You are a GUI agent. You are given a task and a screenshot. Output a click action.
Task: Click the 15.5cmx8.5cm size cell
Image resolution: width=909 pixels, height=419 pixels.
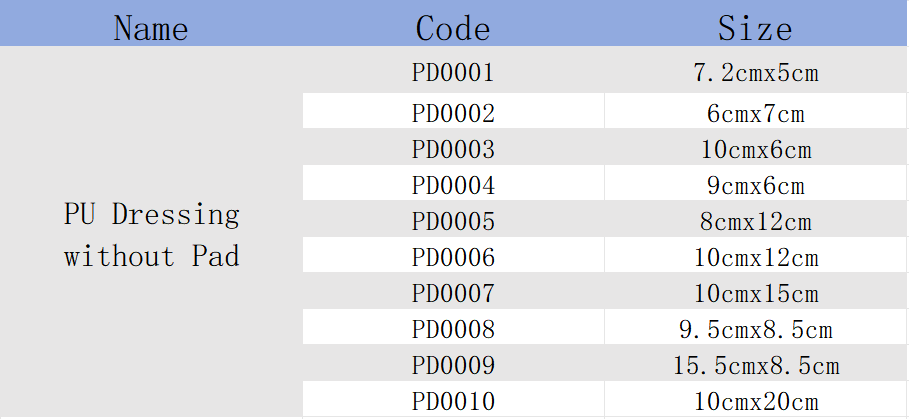click(755, 362)
